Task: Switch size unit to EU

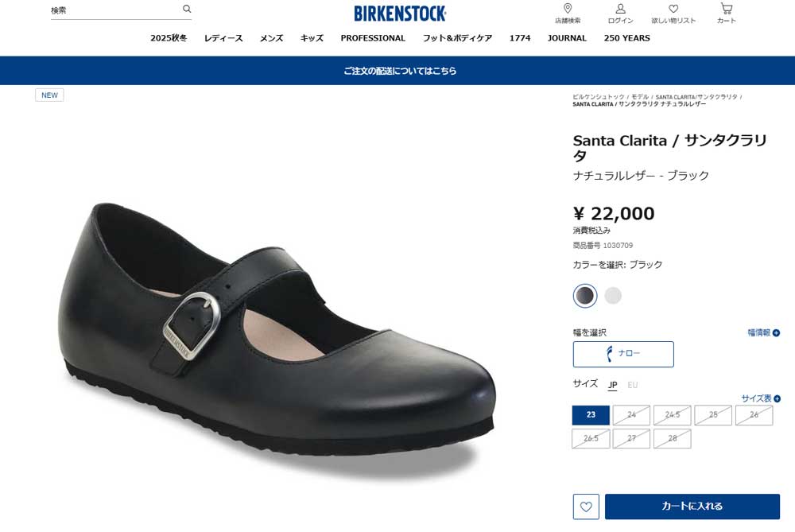Action: click(633, 385)
